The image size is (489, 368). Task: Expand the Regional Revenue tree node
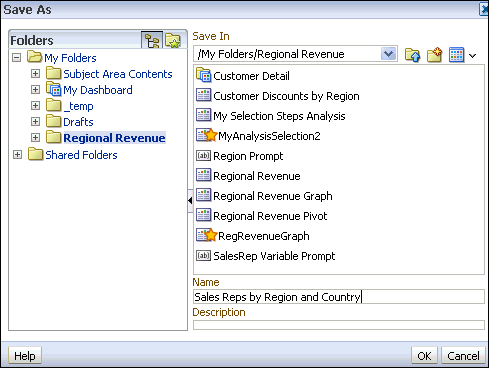(x=35, y=138)
